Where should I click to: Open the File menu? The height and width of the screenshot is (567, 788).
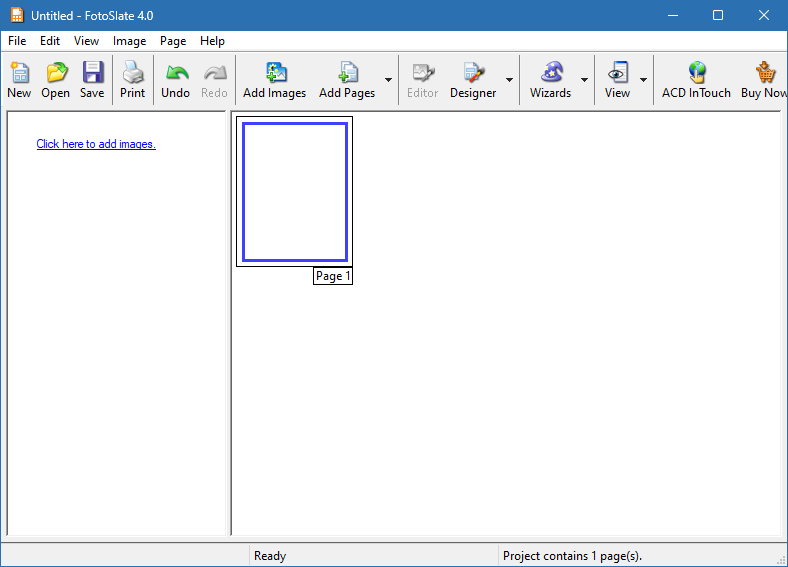click(x=17, y=41)
